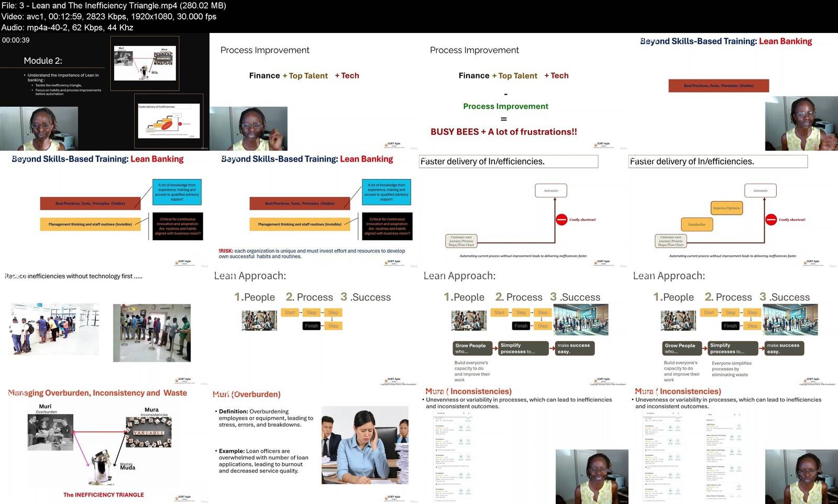Click 'Everyone simplifies processes by eliminating waste' text
Screen dimensions: 838x504
[732, 369]
